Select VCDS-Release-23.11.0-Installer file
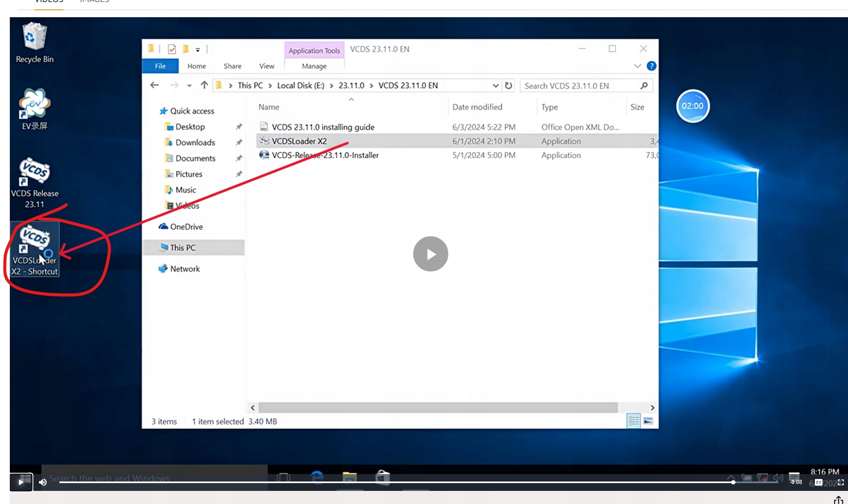 click(325, 155)
